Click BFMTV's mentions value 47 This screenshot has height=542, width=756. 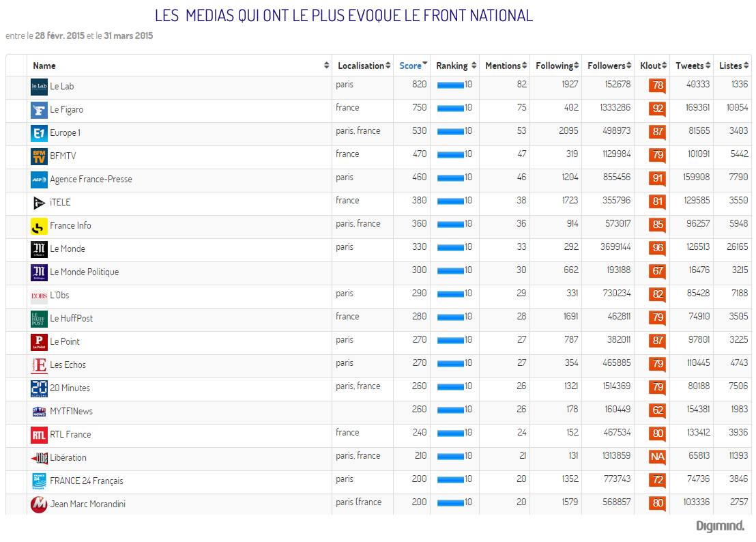[x=522, y=154]
